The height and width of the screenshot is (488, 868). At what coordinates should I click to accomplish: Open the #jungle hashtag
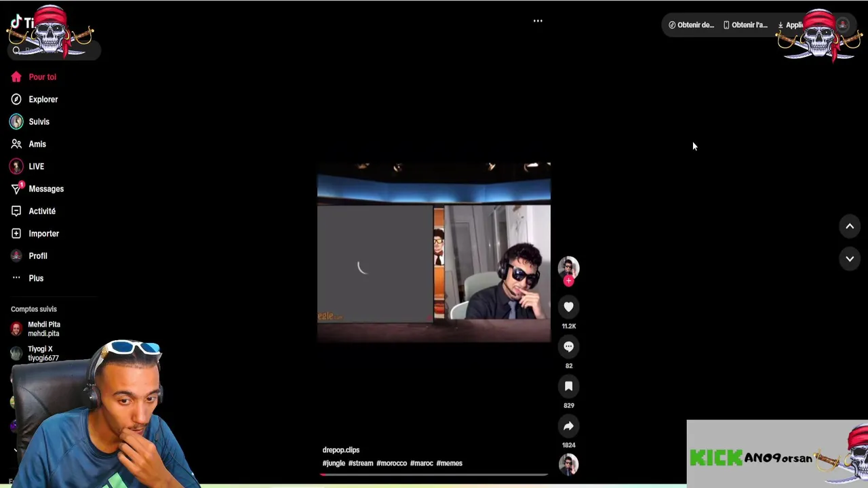tap(334, 463)
